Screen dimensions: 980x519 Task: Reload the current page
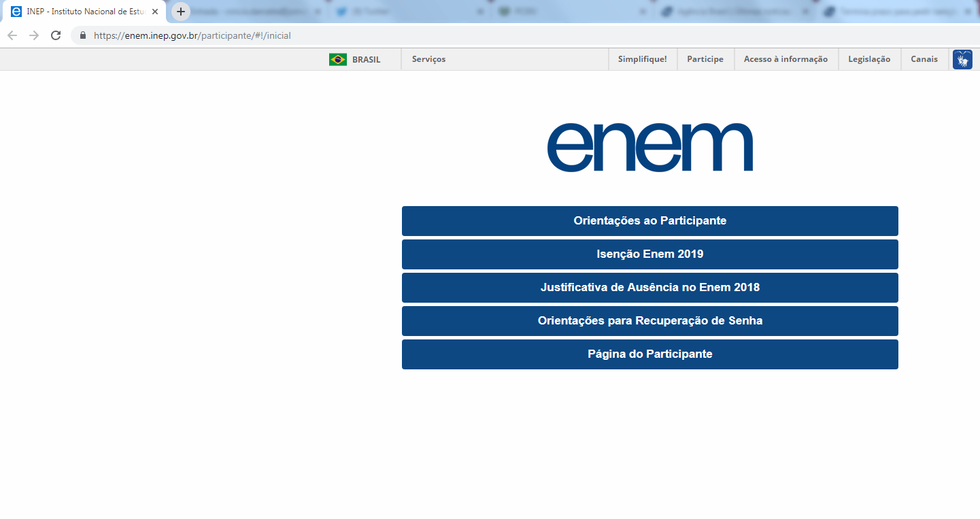click(56, 35)
